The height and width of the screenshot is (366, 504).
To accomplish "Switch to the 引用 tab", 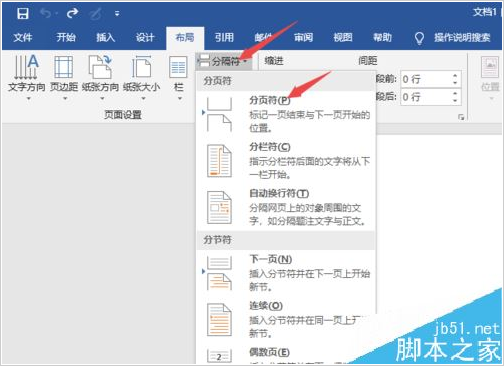I will click(x=224, y=37).
